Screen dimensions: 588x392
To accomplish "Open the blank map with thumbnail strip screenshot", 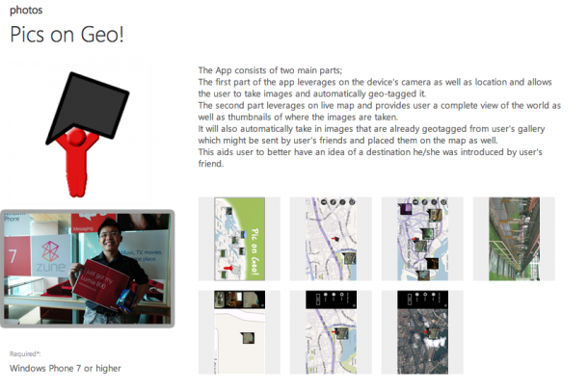I will tap(239, 332).
